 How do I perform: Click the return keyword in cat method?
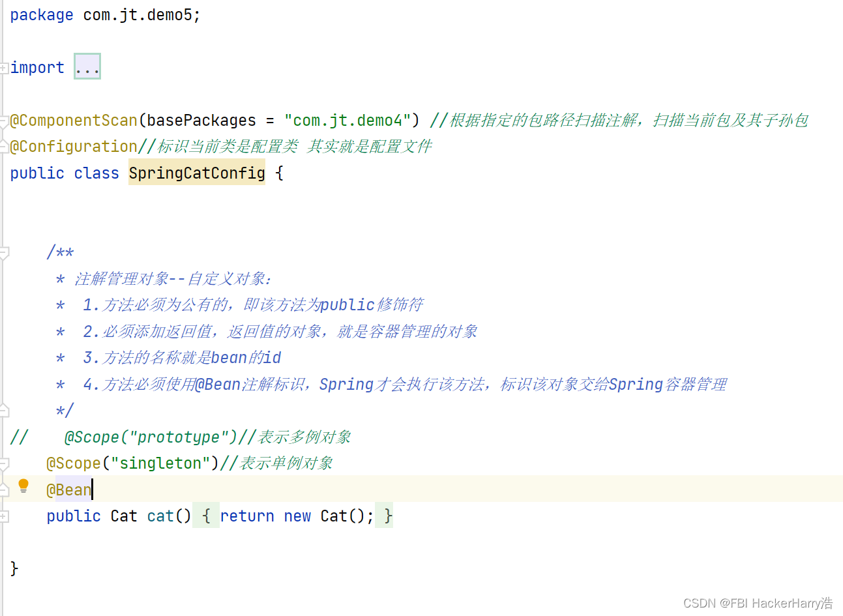tap(247, 516)
